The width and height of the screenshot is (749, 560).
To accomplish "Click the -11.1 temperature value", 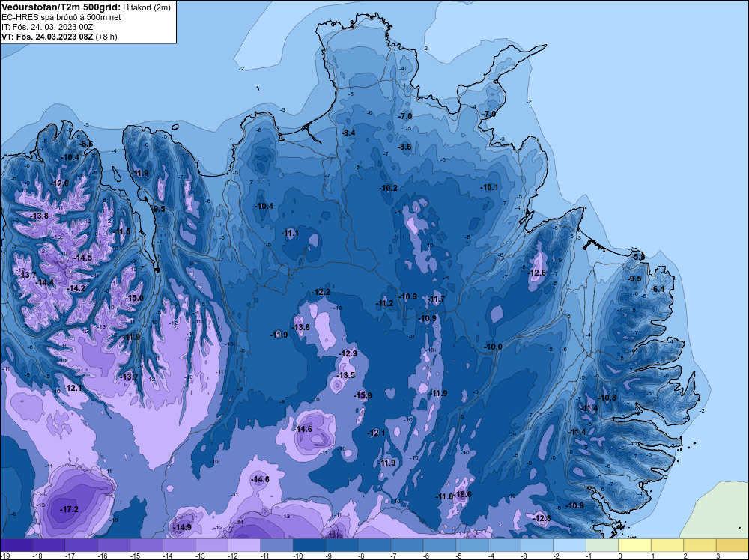I will click(290, 233).
